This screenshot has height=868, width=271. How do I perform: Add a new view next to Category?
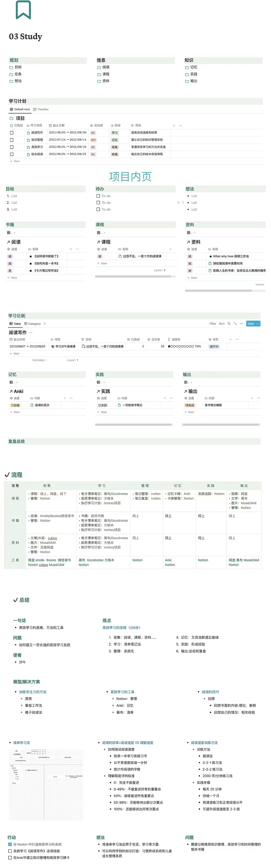point(44,323)
